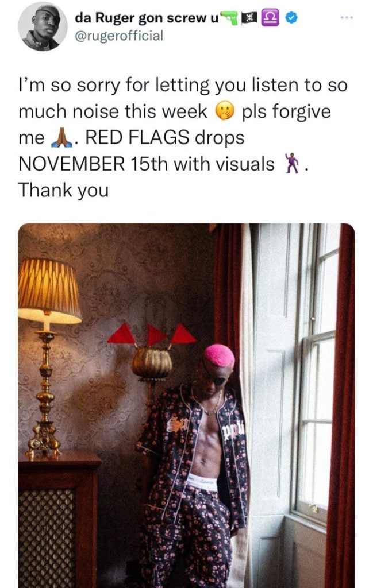The width and height of the screenshot is (373, 588).
Task: Open the three-dot more options menu
Action: click(347, 18)
